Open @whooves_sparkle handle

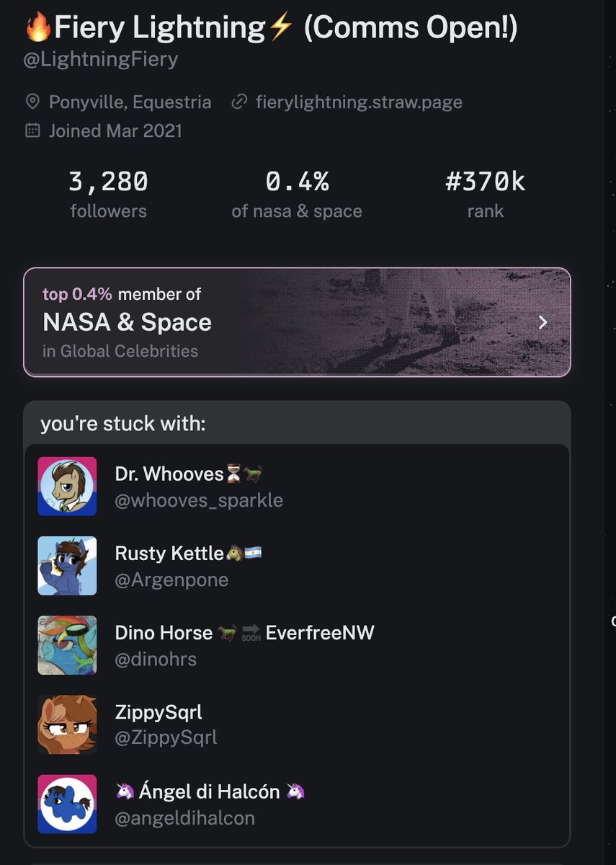click(x=199, y=500)
